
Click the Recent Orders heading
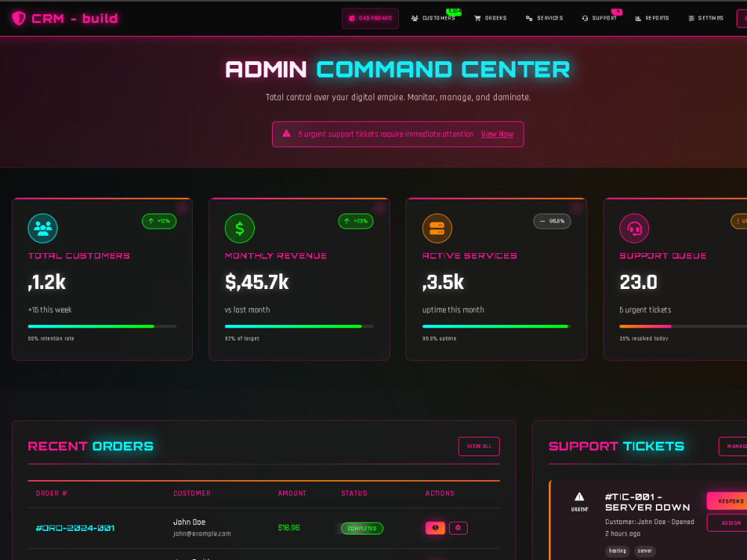coord(90,447)
